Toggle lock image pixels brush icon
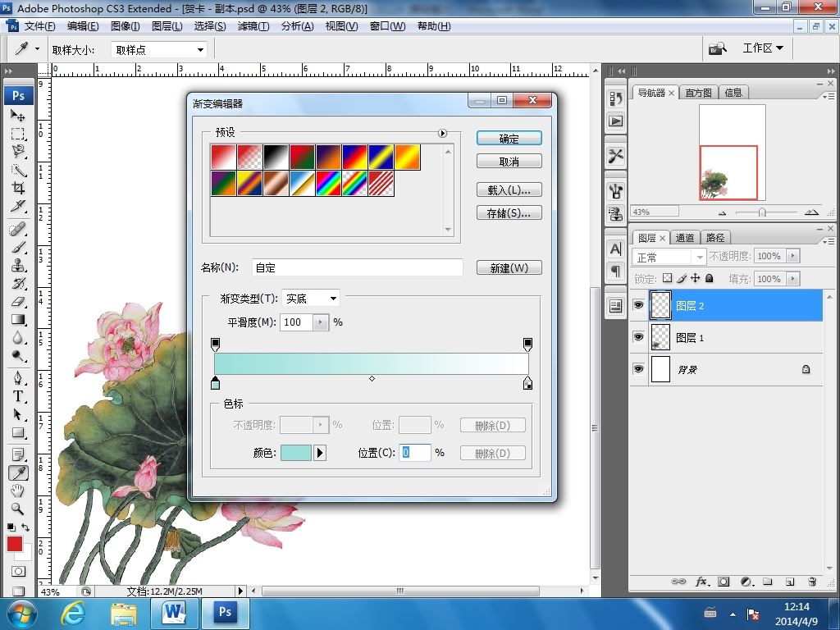 tap(682, 278)
